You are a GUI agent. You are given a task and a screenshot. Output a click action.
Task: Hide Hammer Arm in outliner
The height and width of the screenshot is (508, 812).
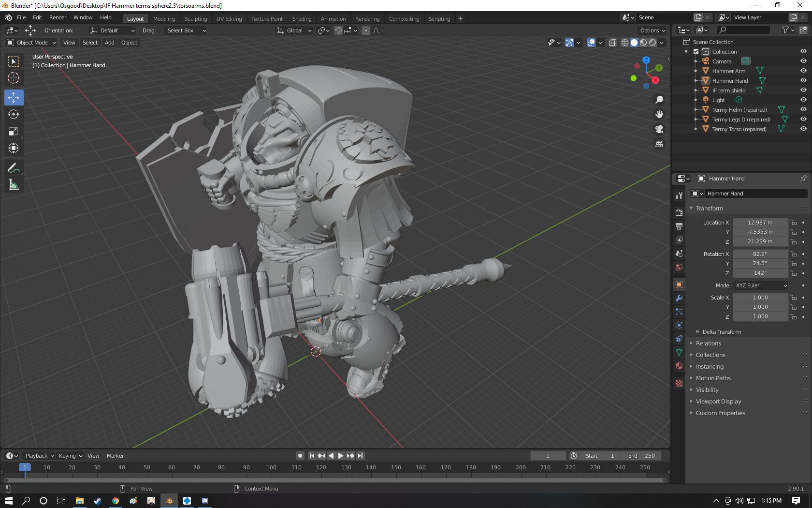[x=803, y=71]
